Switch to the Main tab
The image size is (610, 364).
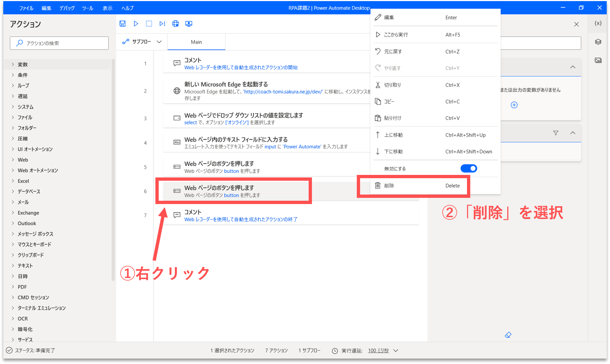pyautogui.click(x=196, y=42)
